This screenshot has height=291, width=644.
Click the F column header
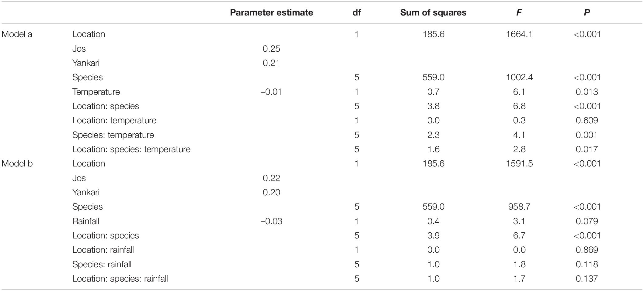point(519,12)
